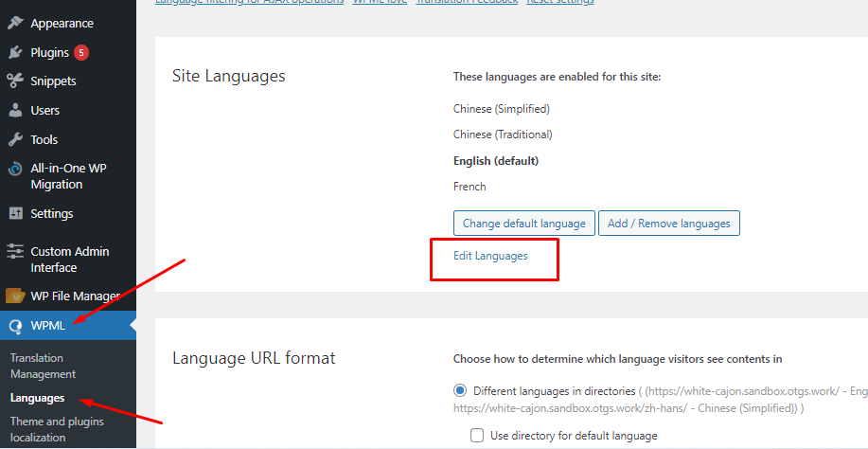Click the All-in-One WP Migration icon

(15, 169)
